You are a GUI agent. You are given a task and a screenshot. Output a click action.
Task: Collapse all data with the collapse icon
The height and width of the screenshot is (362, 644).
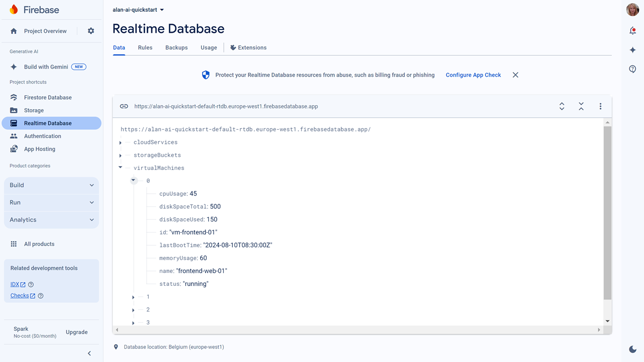pyautogui.click(x=581, y=106)
